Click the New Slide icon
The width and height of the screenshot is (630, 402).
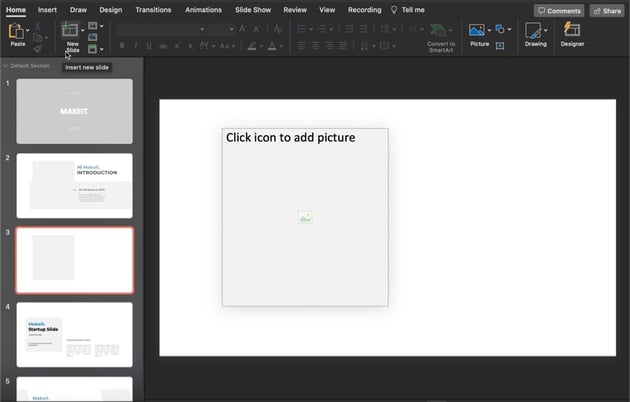(70, 30)
